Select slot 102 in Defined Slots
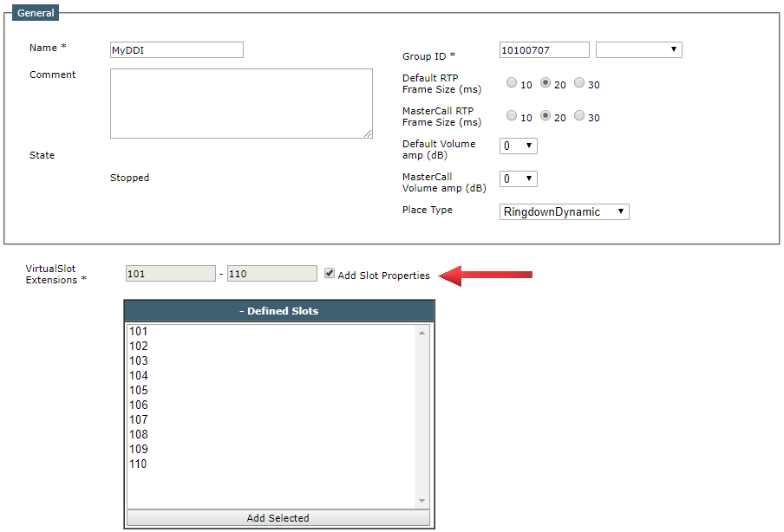The width and height of the screenshot is (784, 532). click(x=271, y=346)
